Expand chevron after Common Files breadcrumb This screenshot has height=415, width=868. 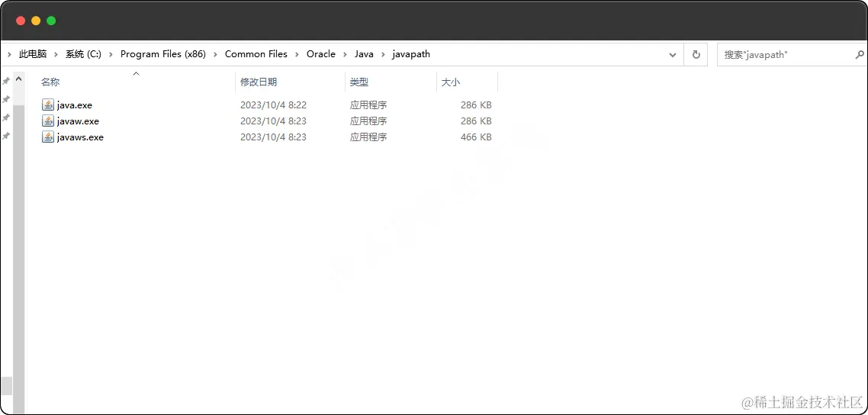297,54
